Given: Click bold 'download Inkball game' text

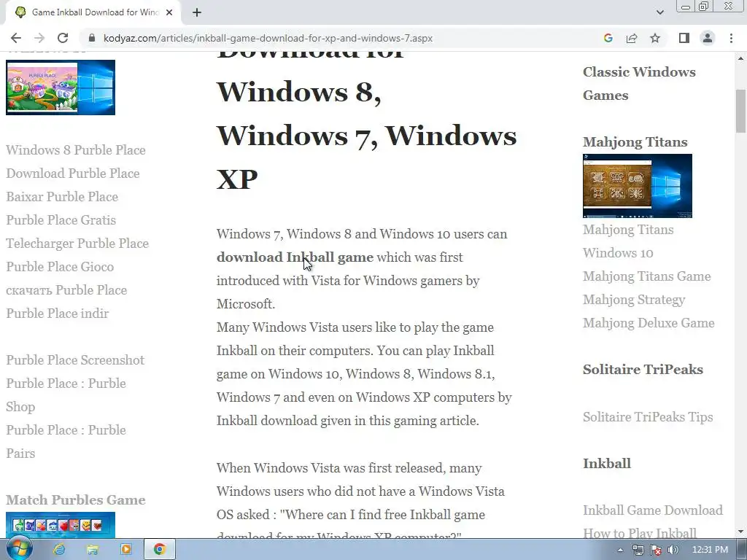Looking at the screenshot, I should pos(295,257).
